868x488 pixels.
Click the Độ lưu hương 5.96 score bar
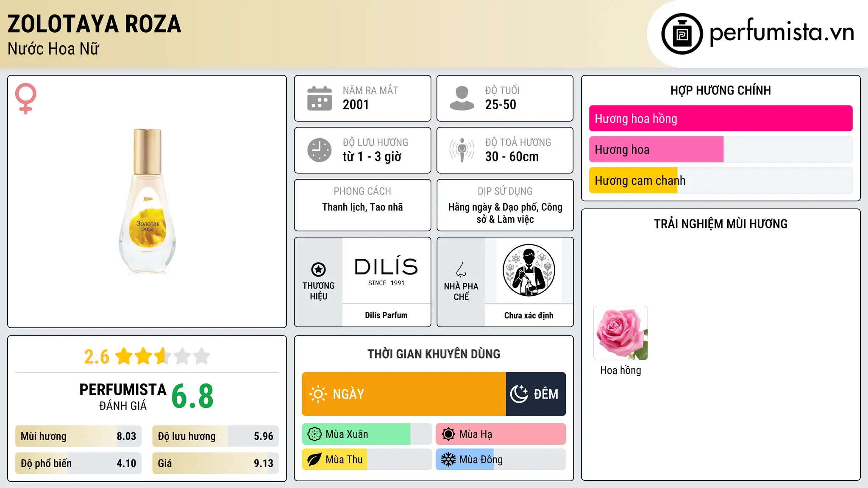[216, 436]
